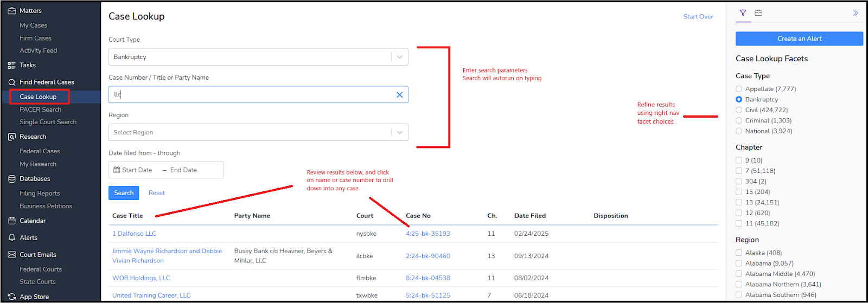
Task: Open My Cases in sidebar
Action: [34, 25]
